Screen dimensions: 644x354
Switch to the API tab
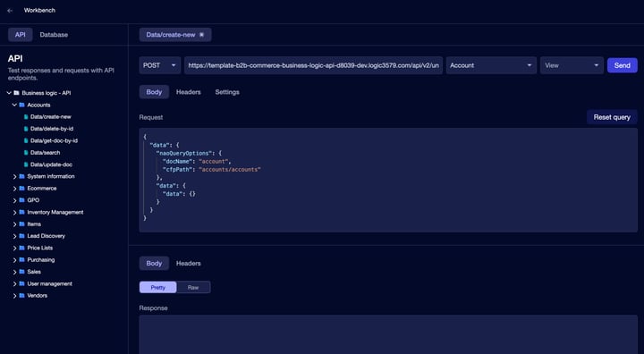coord(20,35)
